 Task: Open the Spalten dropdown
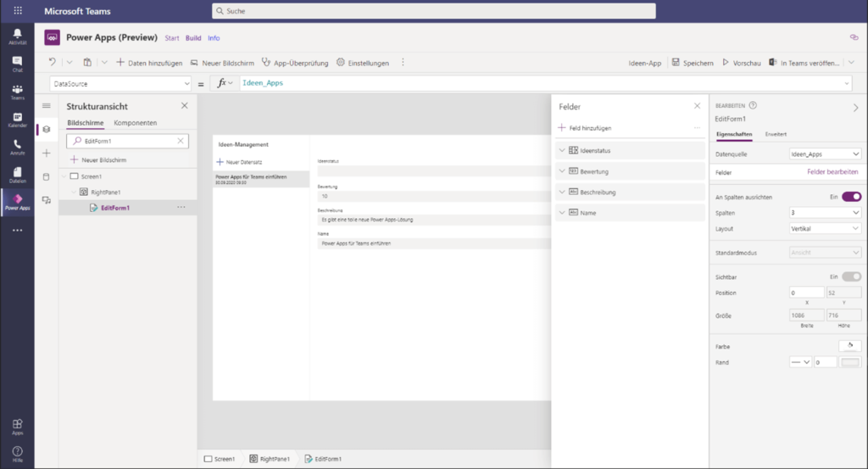coord(825,213)
